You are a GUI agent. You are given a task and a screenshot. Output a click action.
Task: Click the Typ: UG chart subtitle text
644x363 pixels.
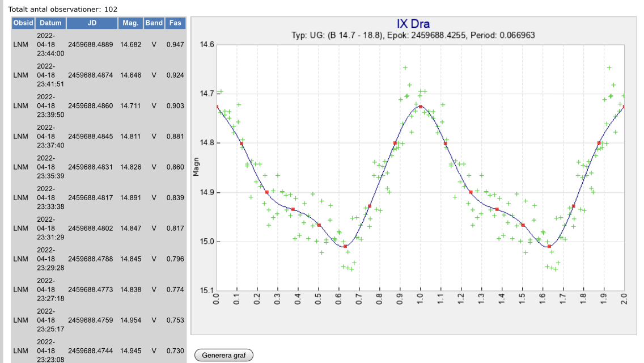[x=413, y=35]
